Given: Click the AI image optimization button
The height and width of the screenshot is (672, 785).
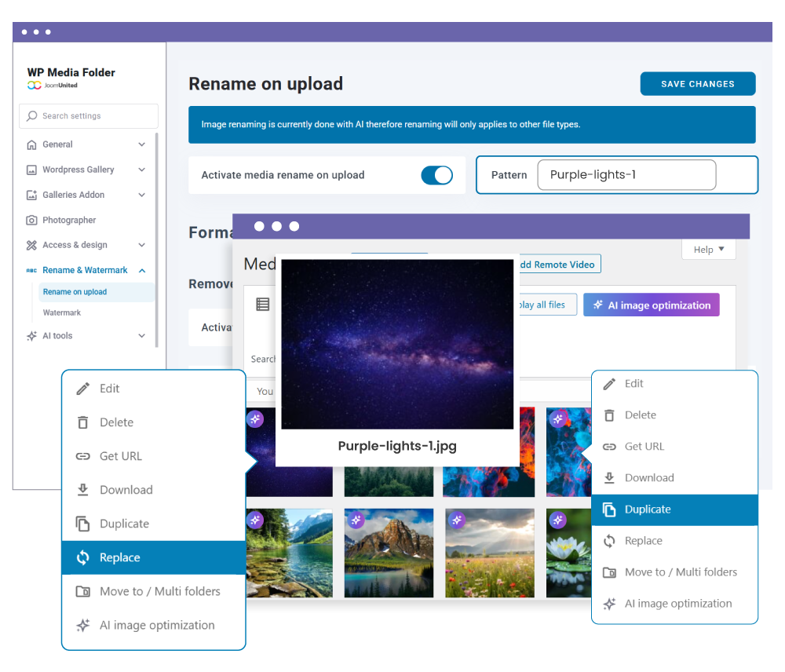Looking at the screenshot, I should (651, 305).
